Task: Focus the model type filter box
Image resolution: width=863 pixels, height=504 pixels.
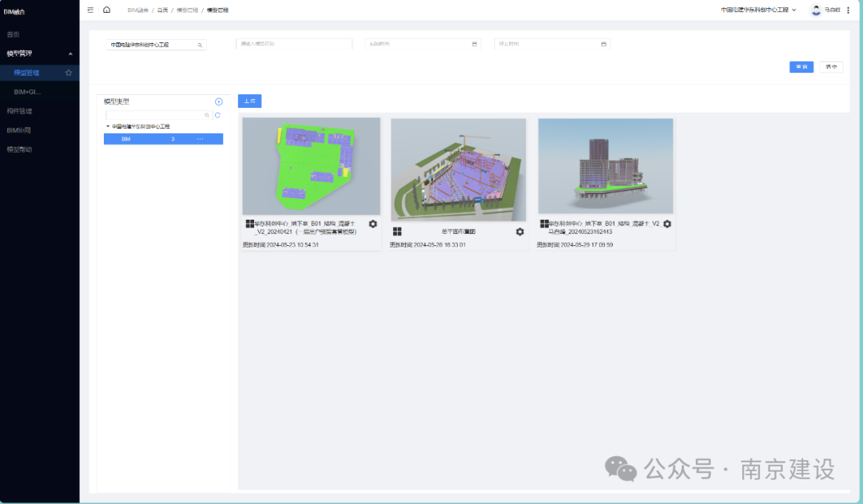Action: pyautogui.click(x=158, y=115)
